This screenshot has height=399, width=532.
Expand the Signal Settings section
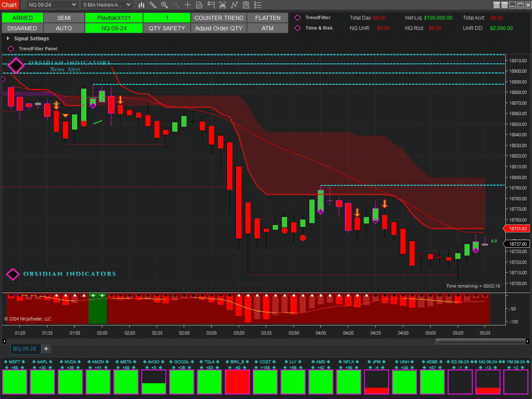point(8,38)
